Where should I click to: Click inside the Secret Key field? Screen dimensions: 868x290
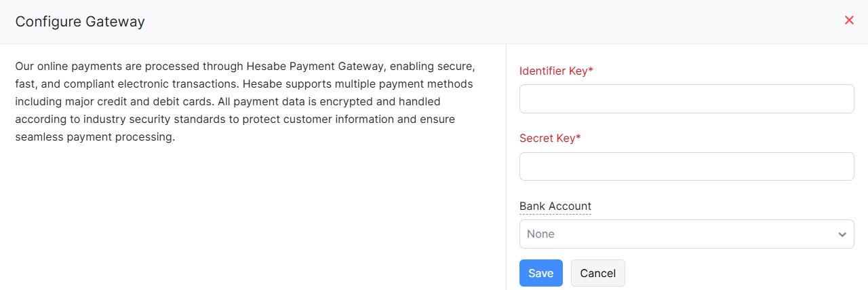[x=686, y=166]
